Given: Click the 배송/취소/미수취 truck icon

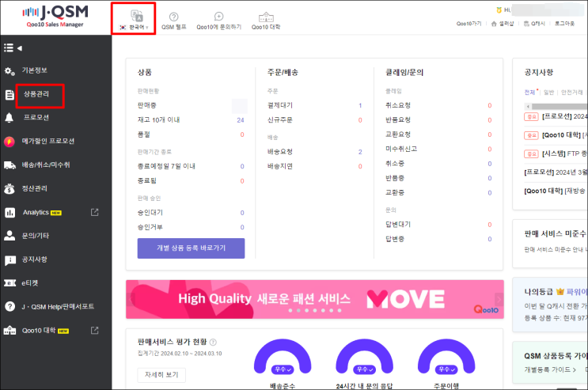Looking at the screenshot, I should point(9,165).
